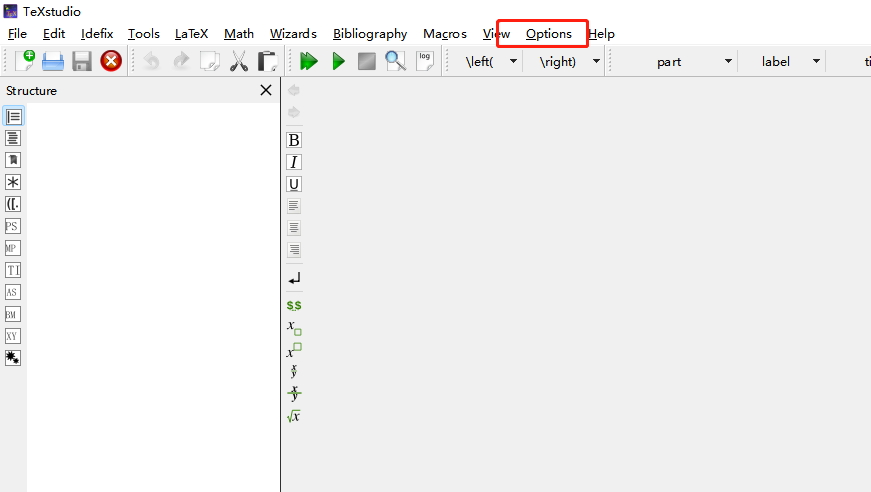Image resolution: width=871 pixels, height=492 pixels.
Task: Align text right icon
Action: [294, 250]
